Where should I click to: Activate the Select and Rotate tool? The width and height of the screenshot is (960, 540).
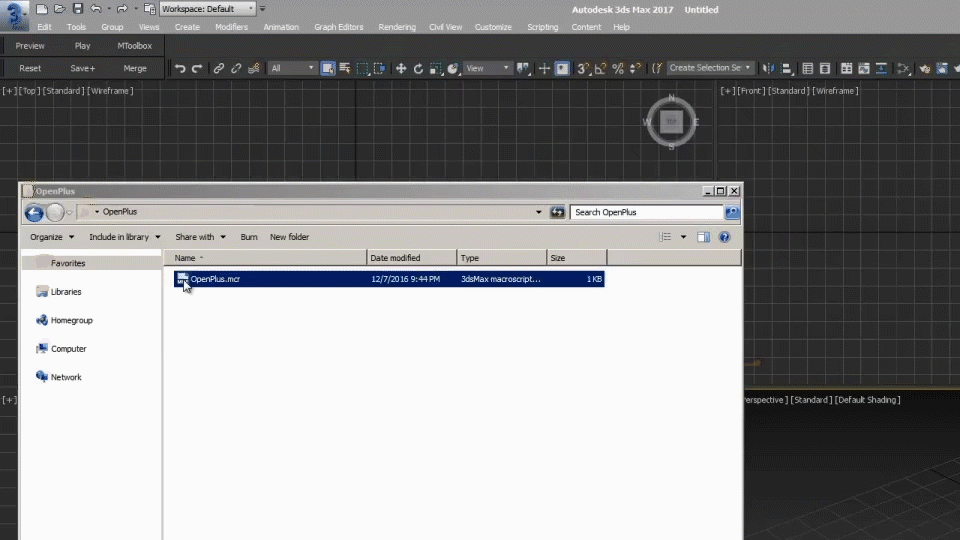click(x=418, y=69)
